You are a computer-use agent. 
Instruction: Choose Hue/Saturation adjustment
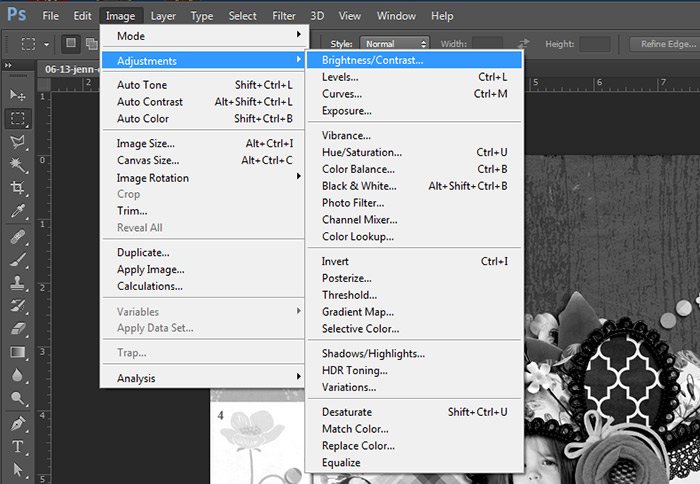point(414,152)
